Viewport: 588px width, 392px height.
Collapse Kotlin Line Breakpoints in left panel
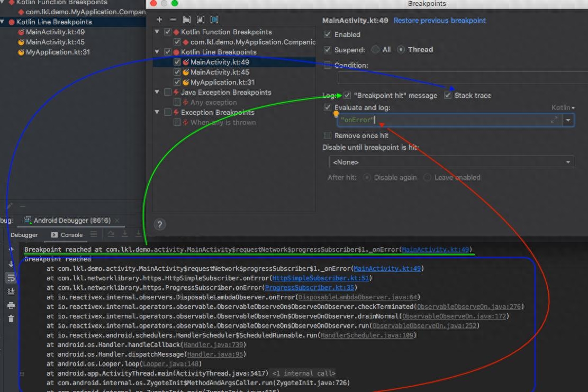pos(2,22)
